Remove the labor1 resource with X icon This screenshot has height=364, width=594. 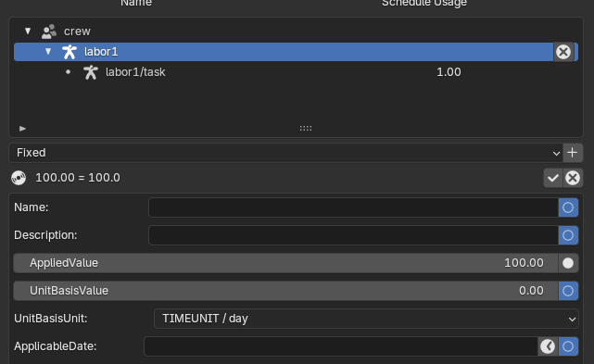coord(563,52)
